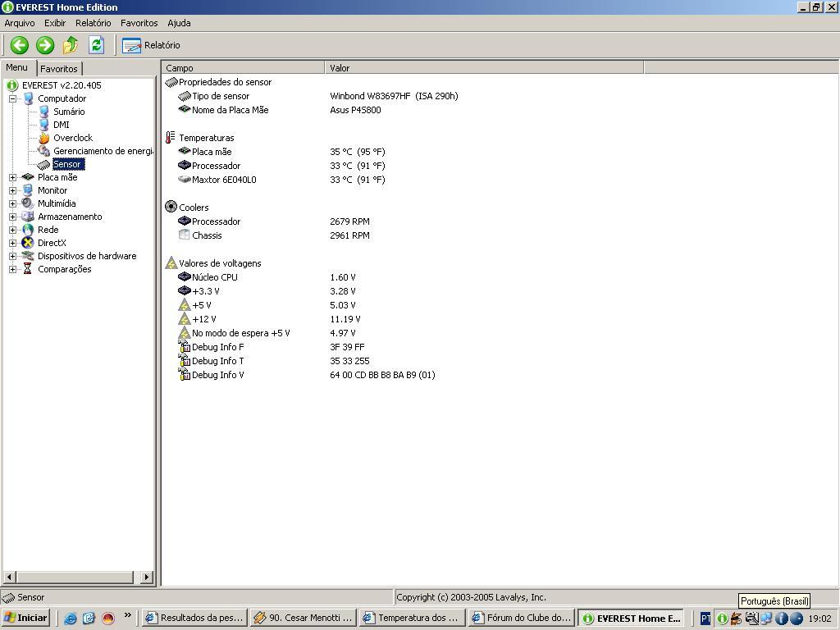Click the voltage icon beside +12 V

185,319
